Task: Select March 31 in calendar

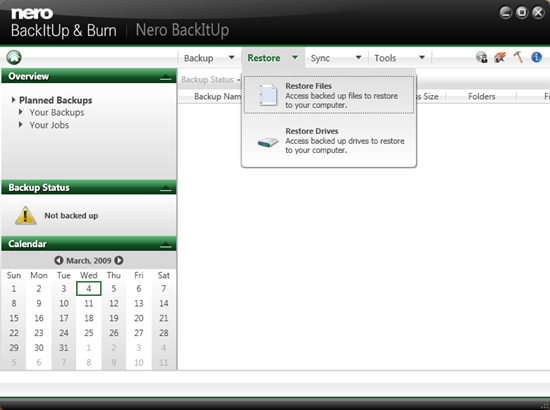Action: [63, 348]
